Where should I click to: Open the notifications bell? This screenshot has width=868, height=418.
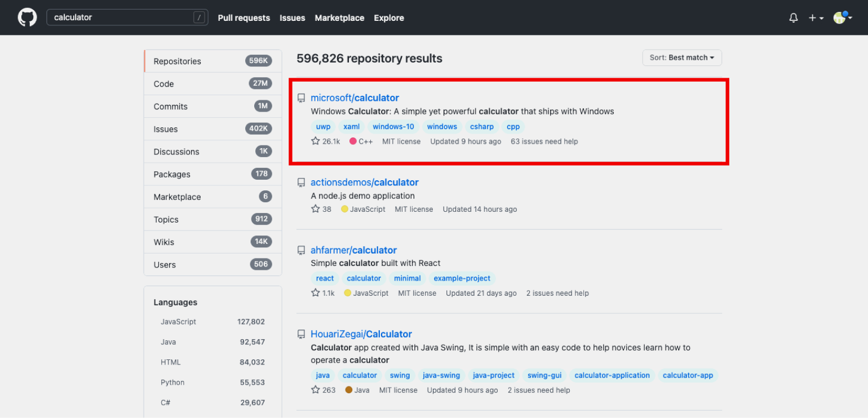794,18
